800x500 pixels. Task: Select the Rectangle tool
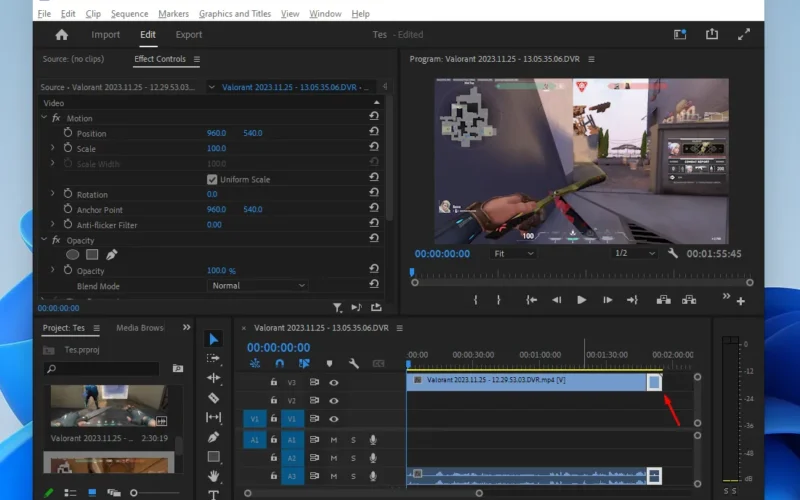[214, 457]
